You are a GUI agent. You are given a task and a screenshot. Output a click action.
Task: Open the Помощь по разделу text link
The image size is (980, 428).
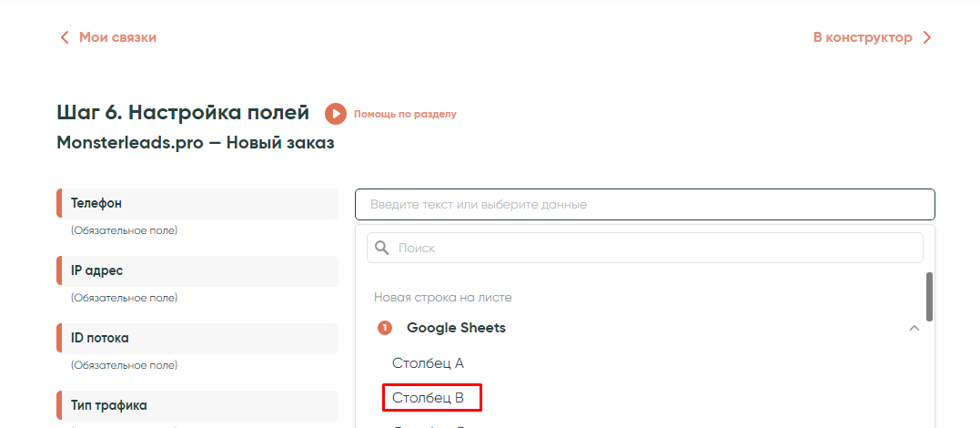pos(405,114)
